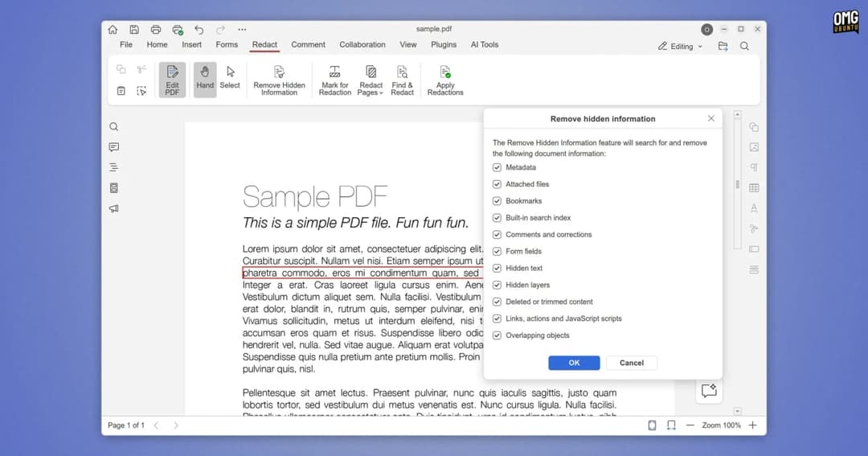Switch to the Home tab
Screen dimensions: 868x456
158,44
